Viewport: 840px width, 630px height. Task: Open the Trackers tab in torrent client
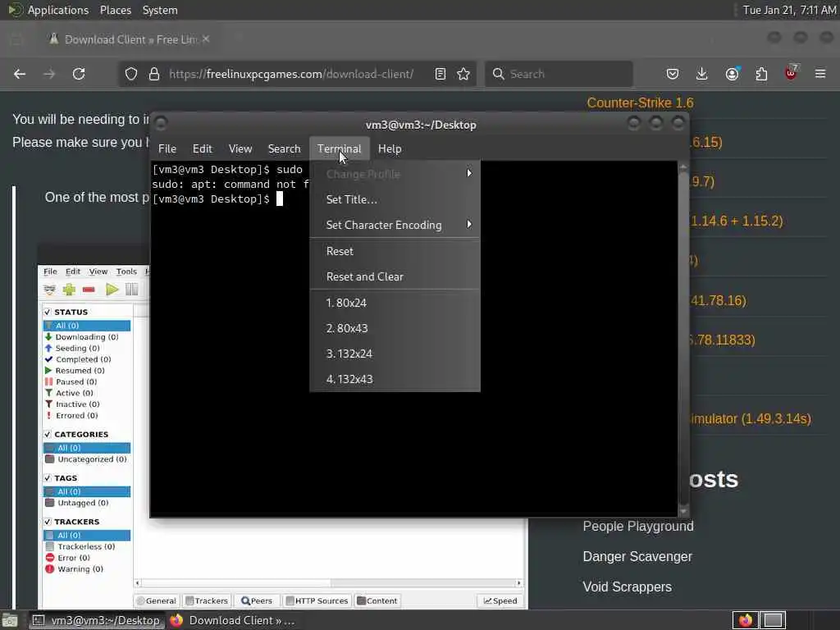(207, 601)
